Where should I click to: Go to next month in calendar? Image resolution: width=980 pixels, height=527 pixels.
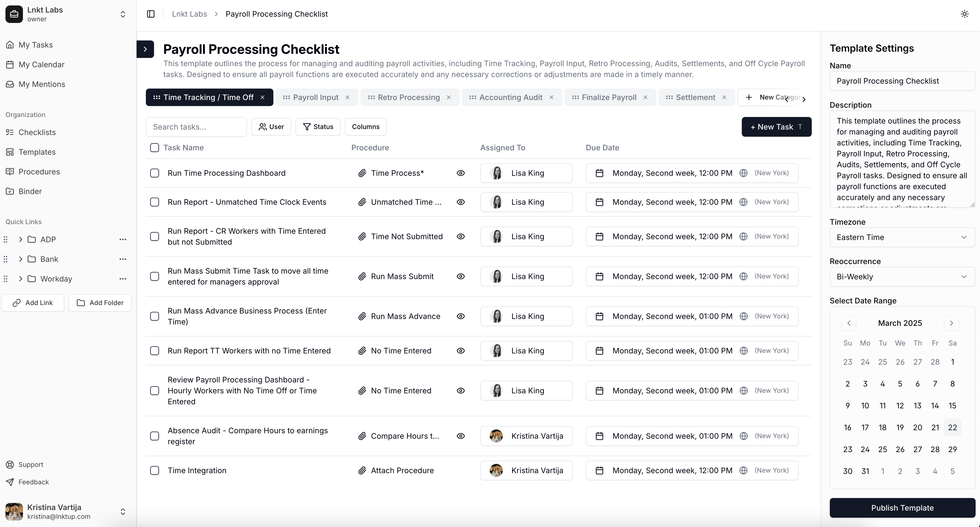click(x=951, y=323)
